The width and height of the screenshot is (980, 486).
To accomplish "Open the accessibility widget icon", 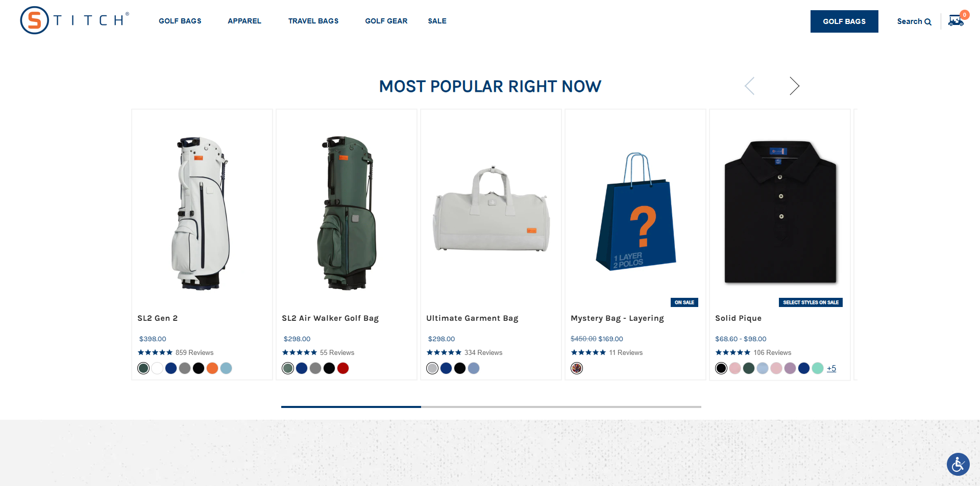I will point(958,464).
